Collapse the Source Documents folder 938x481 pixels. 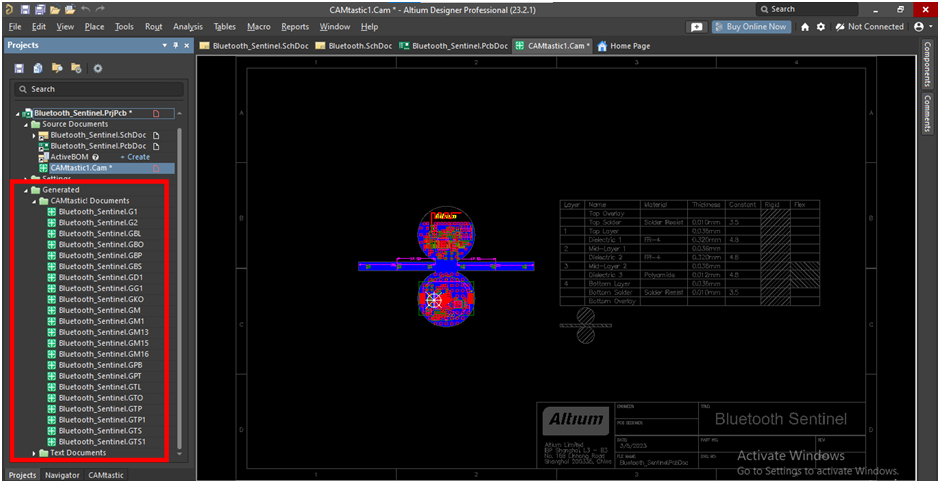point(25,124)
